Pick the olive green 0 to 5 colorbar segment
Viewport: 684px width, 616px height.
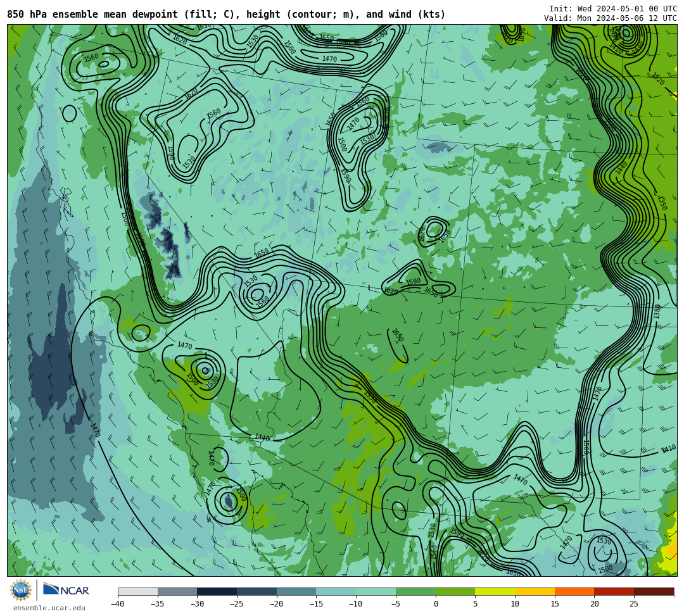click(455, 591)
